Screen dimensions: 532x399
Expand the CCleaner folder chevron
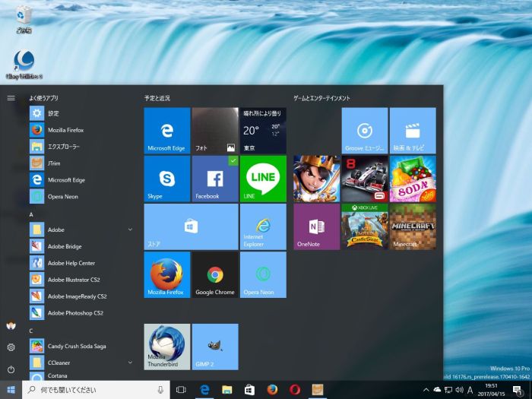[130, 363]
